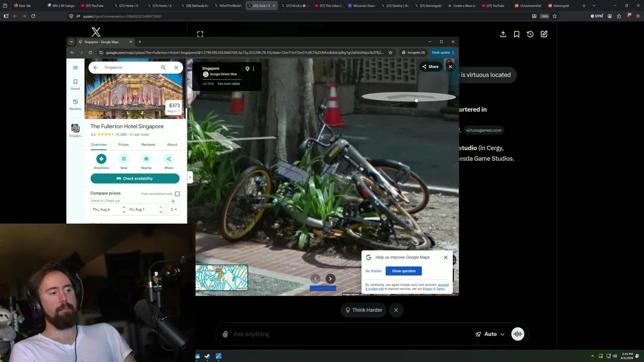The image size is (644, 362).
Task: Click No thanks in the popup
Action: 373,271
